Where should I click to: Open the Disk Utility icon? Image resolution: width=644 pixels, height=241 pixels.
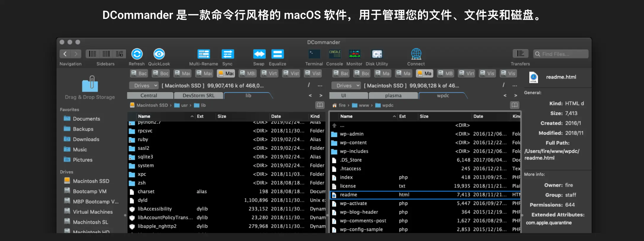click(x=377, y=54)
